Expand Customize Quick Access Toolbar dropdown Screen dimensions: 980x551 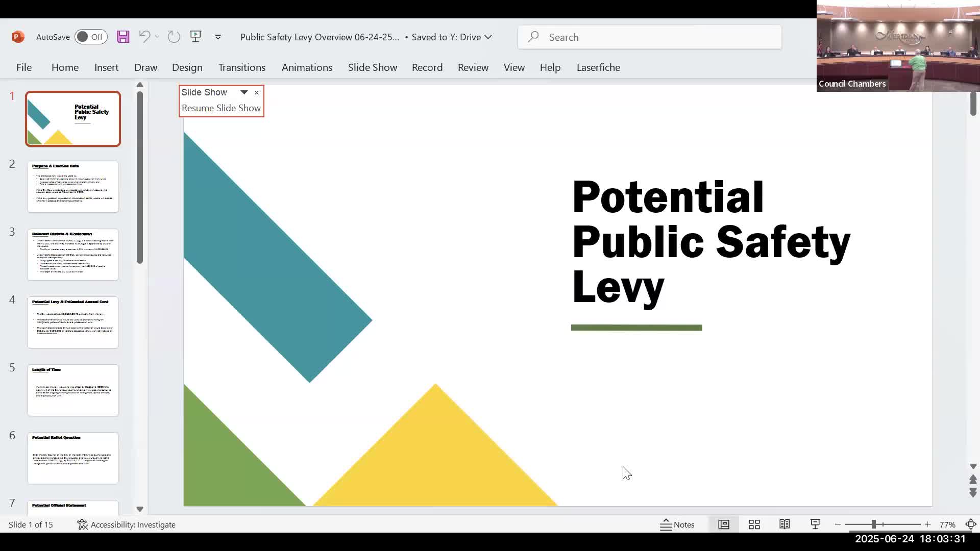coord(218,37)
